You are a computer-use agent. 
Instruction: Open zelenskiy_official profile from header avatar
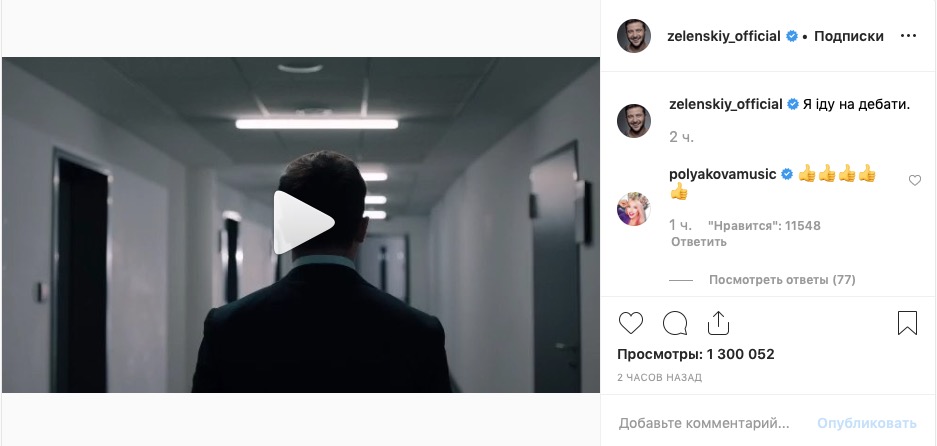[x=633, y=36]
